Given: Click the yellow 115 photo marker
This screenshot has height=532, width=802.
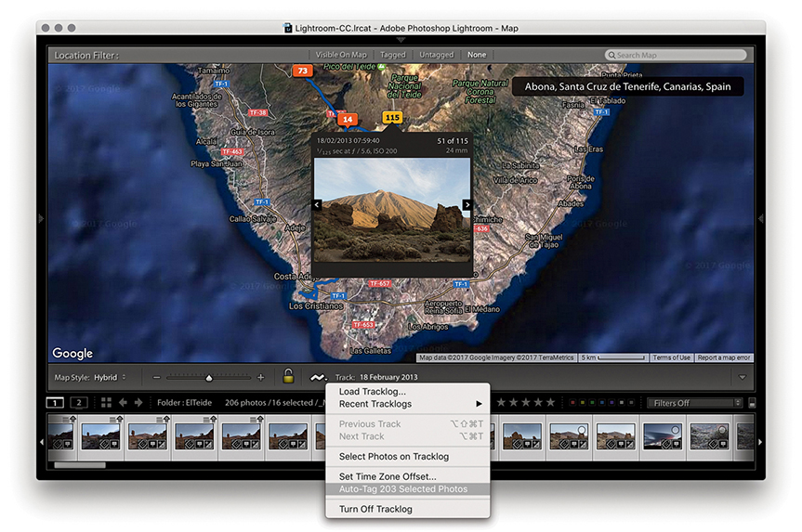Looking at the screenshot, I should pyautogui.click(x=392, y=118).
